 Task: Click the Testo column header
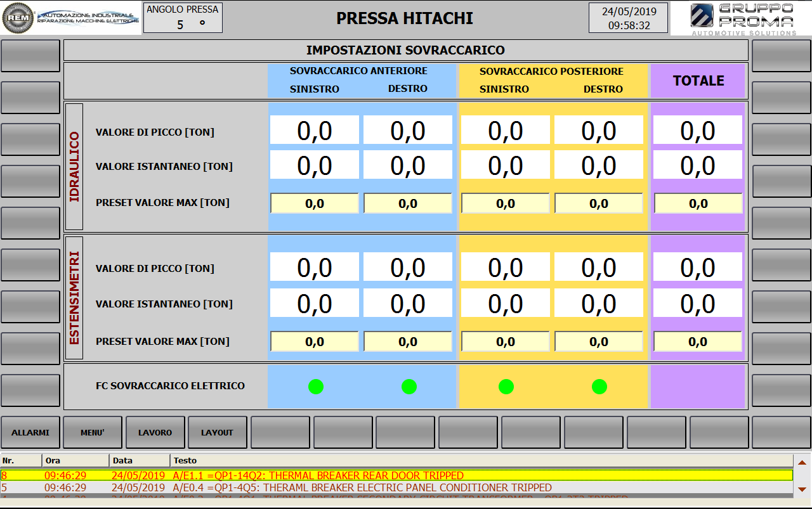481,460
